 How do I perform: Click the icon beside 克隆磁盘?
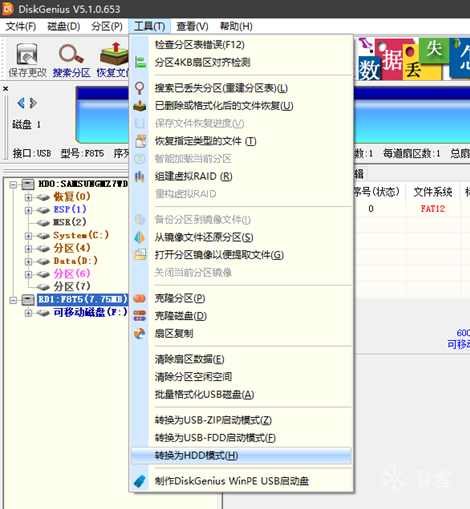[x=140, y=315]
